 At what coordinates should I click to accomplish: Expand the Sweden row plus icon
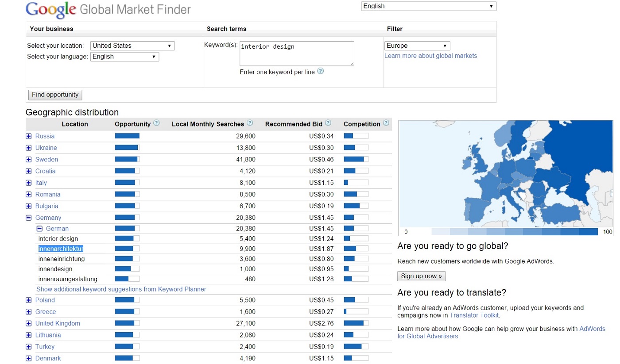click(x=29, y=160)
